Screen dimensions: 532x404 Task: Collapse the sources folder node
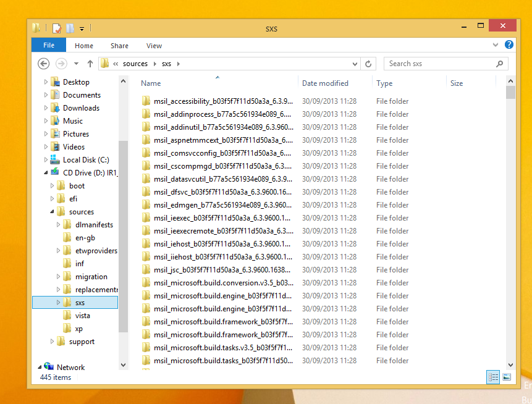52,212
